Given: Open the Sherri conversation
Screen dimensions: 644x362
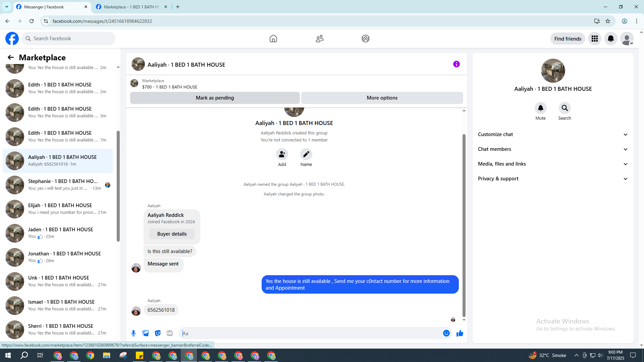Looking at the screenshot, I should 58,329.
